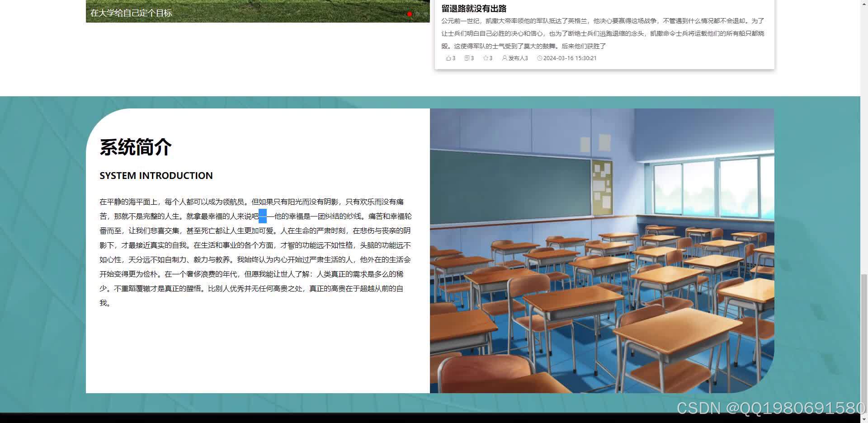Open the article 留退路就没有出路

tap(473, 8)
